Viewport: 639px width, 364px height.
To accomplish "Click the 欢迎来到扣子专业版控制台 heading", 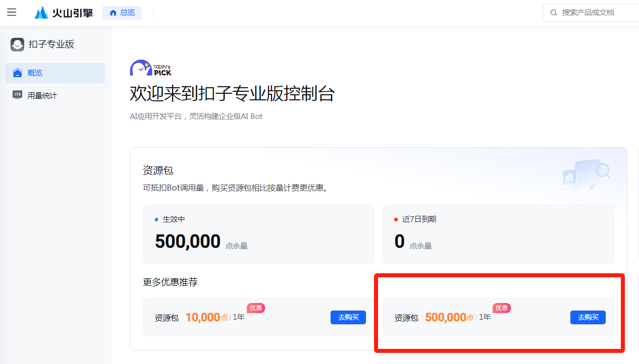I will coord(232,94).
